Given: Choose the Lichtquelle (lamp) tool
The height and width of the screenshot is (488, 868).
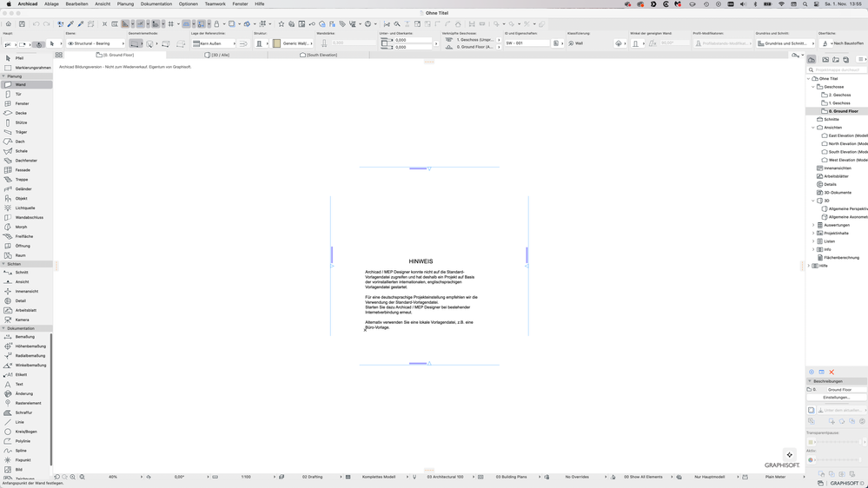Looking at the screenshot, I should pos(26,208).
